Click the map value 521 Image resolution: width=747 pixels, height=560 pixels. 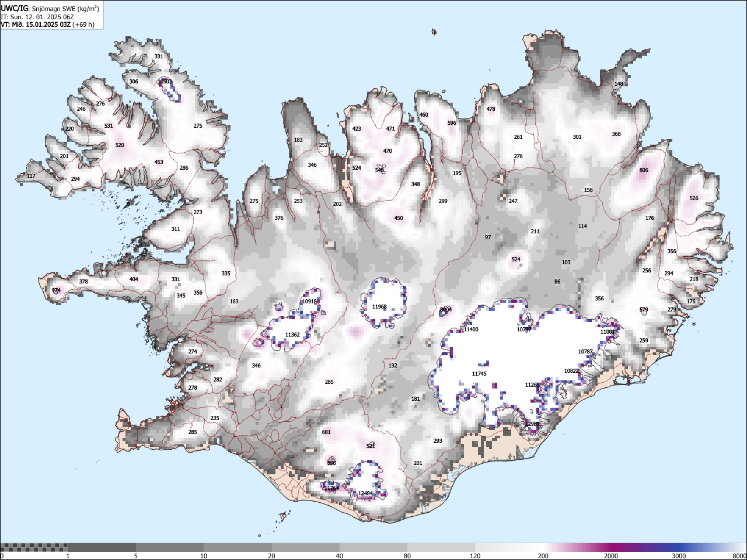371,446
